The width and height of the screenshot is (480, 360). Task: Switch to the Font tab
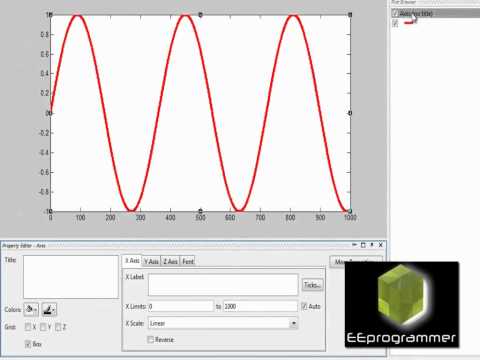[188, 262]
